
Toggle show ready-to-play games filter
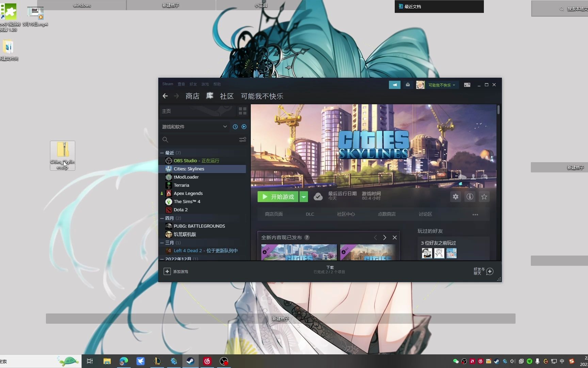(244, 127)
